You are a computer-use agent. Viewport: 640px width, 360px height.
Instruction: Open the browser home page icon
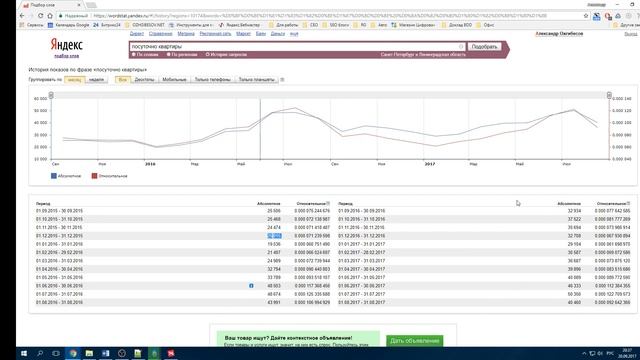point(50,16)
